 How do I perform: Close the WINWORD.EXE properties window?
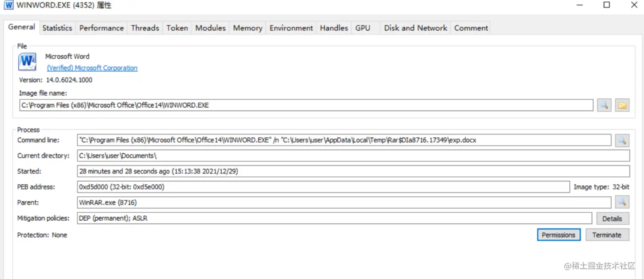point(634,5)
